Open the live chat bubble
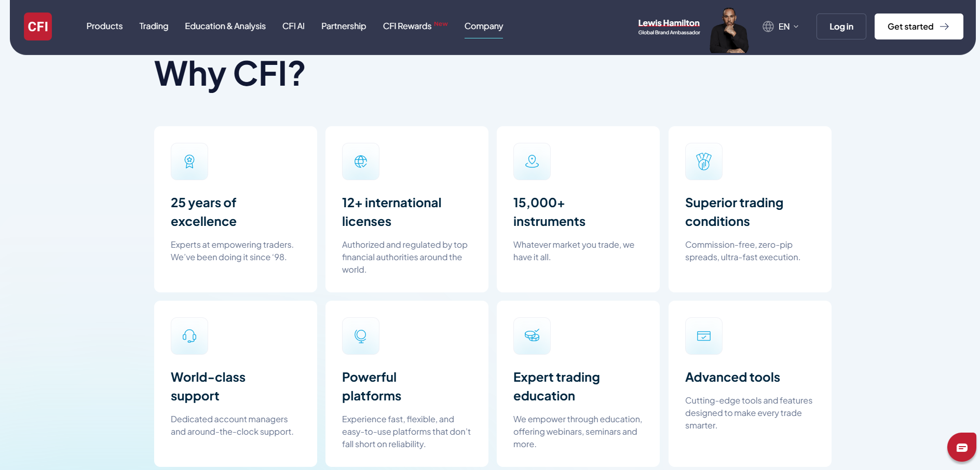Viewport: 980px width, 470px height. click(962, 447)
